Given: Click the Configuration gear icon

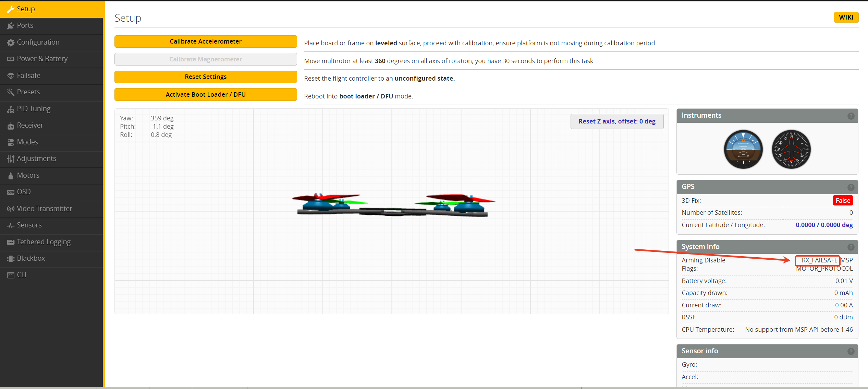Looking at the screenshot, I should (x=11, y=43).
